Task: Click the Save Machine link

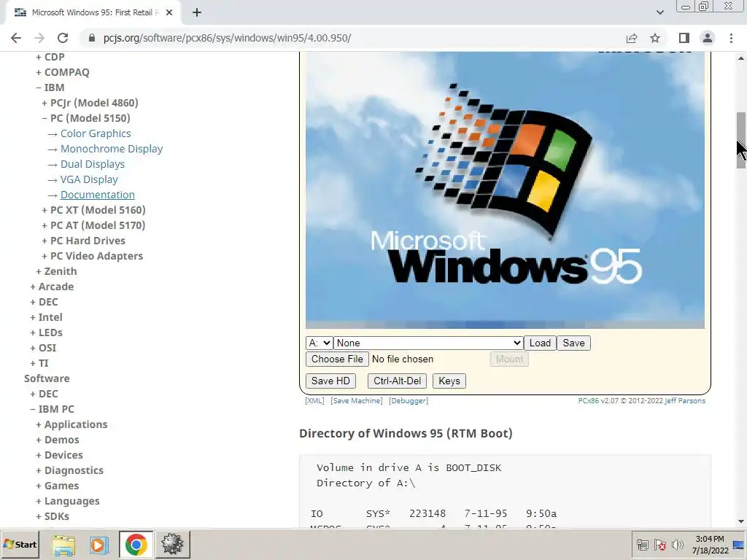Action: [x=356, y=401]
